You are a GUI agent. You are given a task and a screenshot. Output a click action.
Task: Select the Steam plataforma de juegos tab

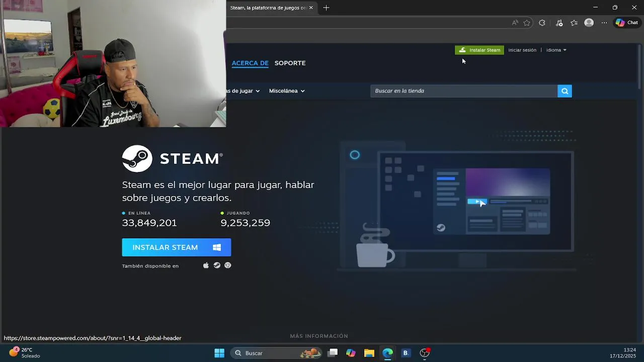(x=268, y=8)
